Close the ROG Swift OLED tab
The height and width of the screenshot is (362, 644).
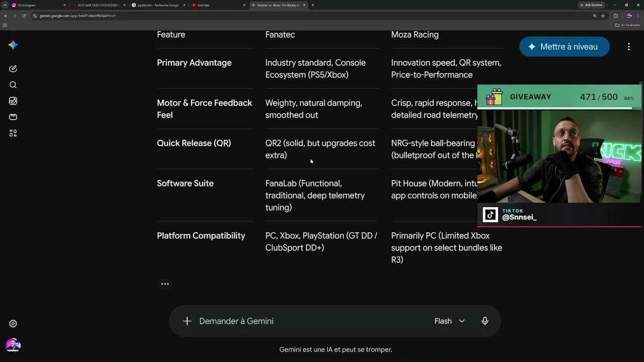(124, 5)
